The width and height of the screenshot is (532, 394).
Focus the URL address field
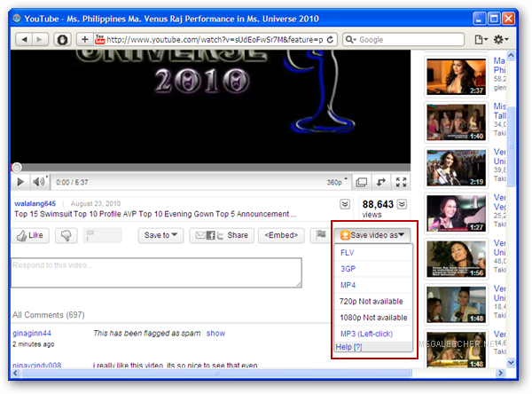pos(215,40)
